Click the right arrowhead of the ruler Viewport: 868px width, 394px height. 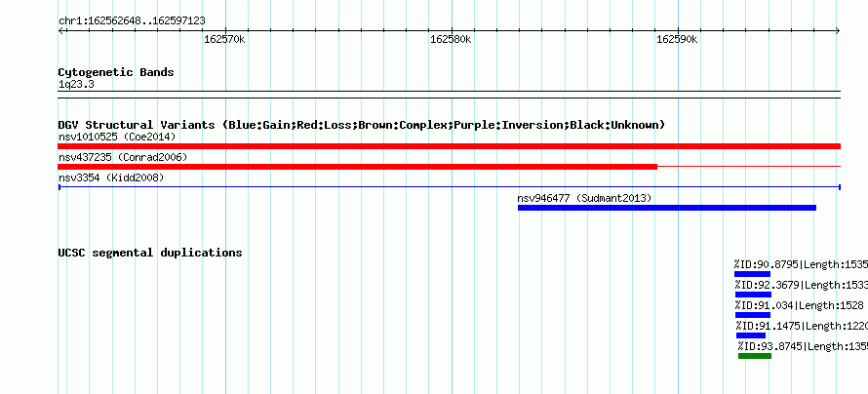tap(838, 30)
